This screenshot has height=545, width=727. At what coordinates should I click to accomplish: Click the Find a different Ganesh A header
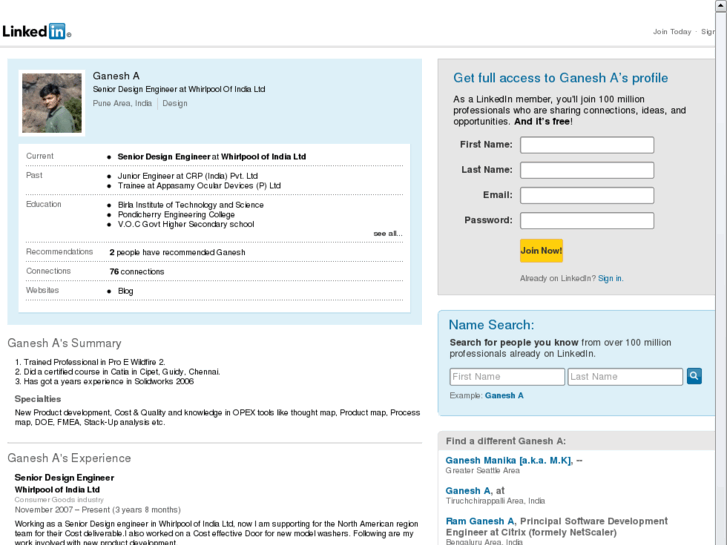point(506,441)
